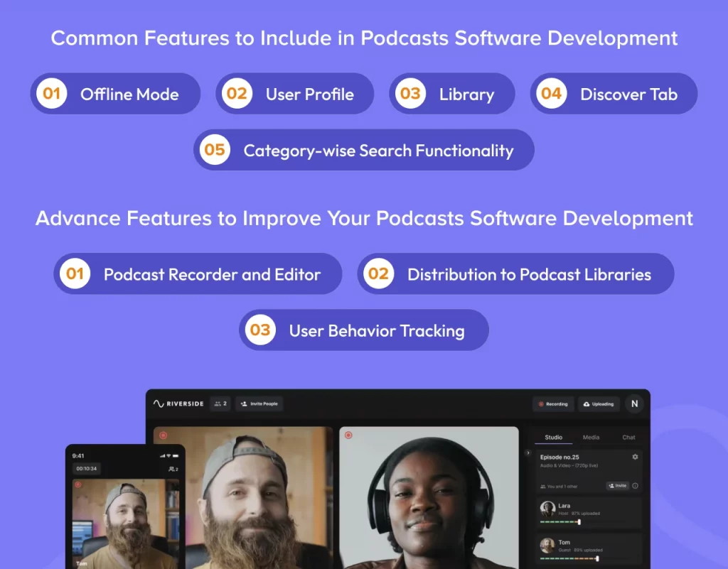The width and height of the screenshot is (728, 569).
Task: Switch to the Media tab
Action: point(591,438)
